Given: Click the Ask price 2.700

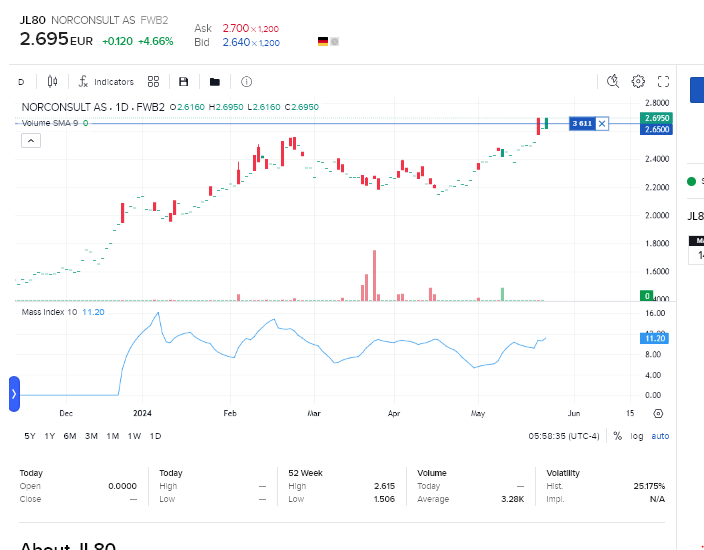Looking at the screenshot, I should tap(236, 28).
